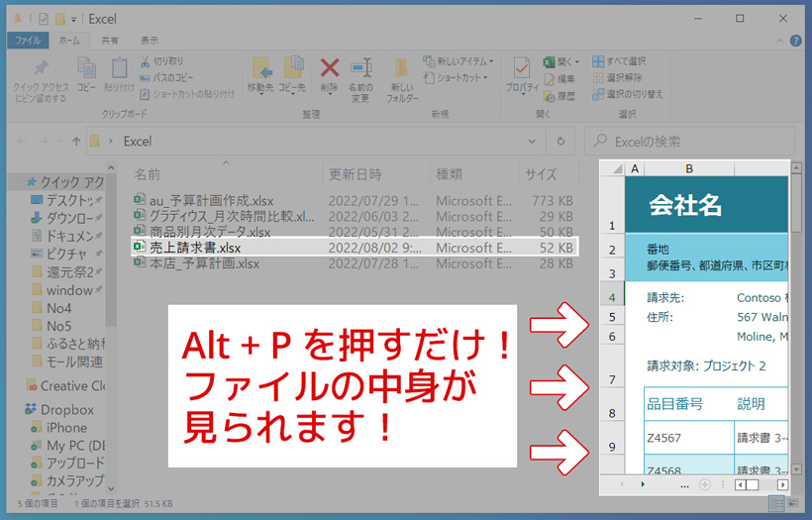Click the Excel path in address bar
The height and width of the screenshot is (520, 812).
point(138,142)
